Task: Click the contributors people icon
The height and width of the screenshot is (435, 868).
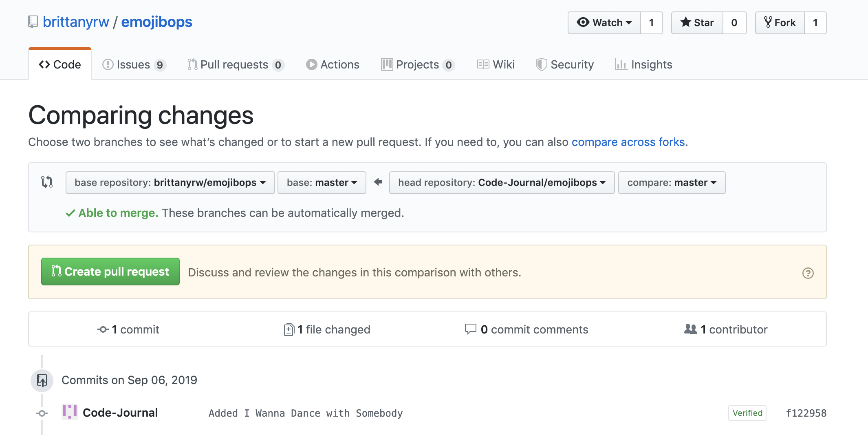Action: pyautogui.click(x=690, y=329)
